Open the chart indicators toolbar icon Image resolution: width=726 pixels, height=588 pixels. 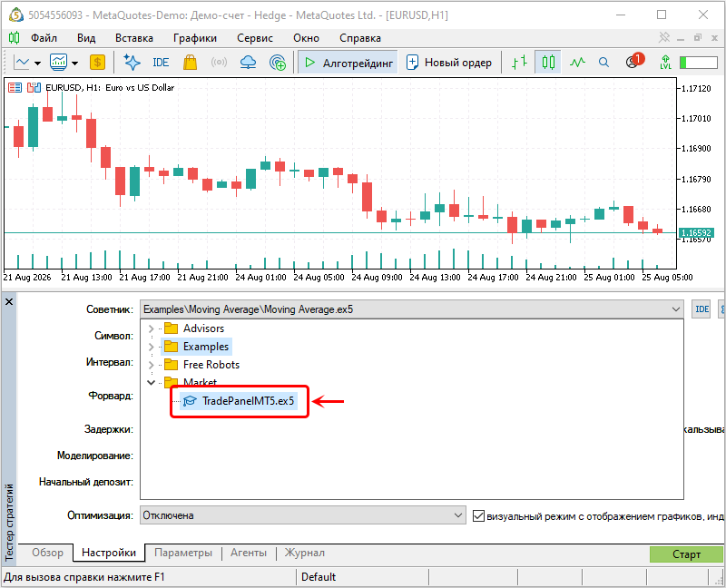click(x=59, y=63)
